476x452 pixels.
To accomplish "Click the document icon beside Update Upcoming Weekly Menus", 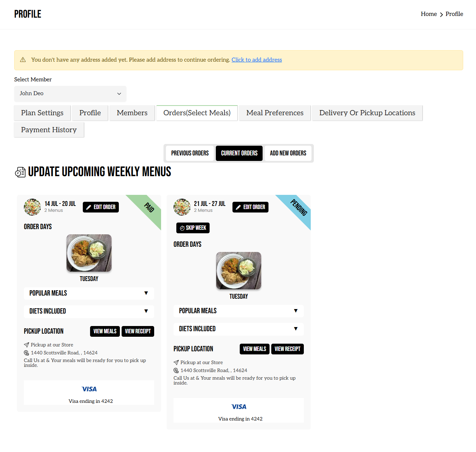I will click(x=20, y=172).
